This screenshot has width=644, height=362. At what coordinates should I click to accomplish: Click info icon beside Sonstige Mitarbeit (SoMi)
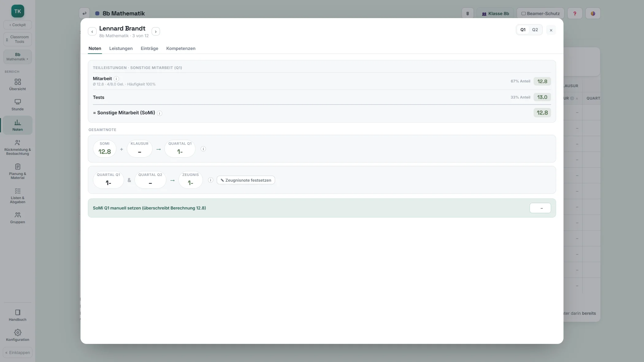159,113
